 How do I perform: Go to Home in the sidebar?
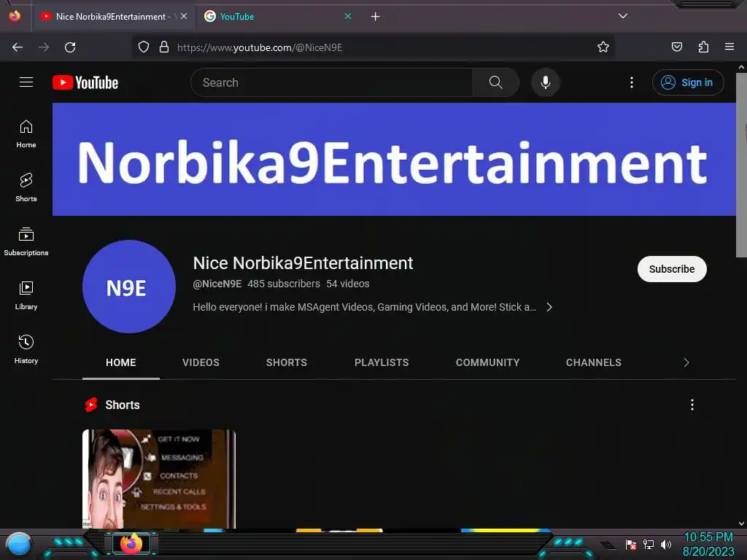[26, 134]
